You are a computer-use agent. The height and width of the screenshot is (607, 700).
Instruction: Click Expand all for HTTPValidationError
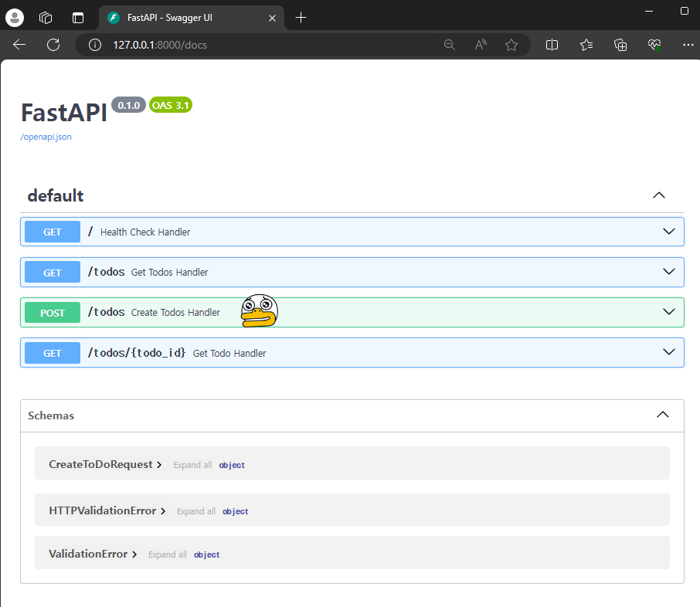tap(196, 511)
